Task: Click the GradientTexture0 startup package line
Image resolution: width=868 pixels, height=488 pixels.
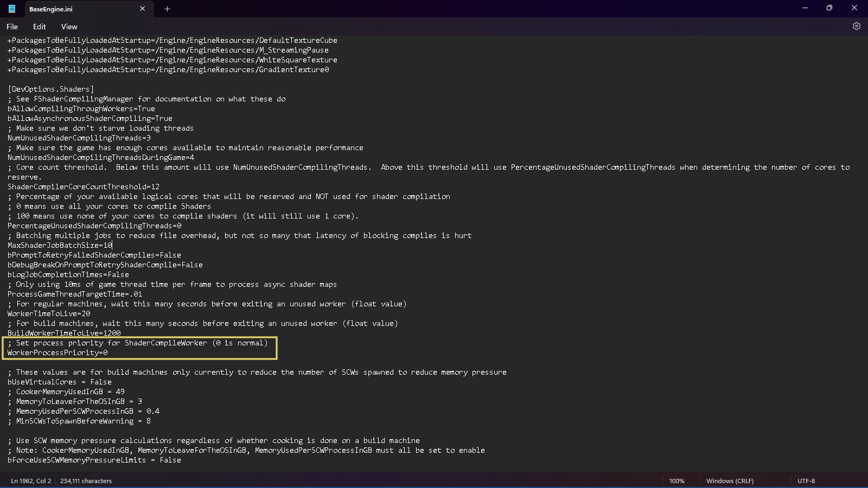Action: (x=168, y=69)
